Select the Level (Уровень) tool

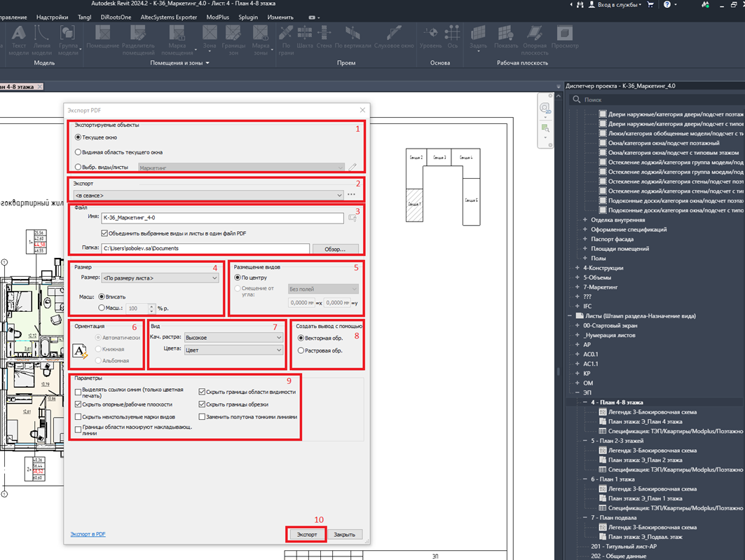pyautogui.click(x=431, y=37)
